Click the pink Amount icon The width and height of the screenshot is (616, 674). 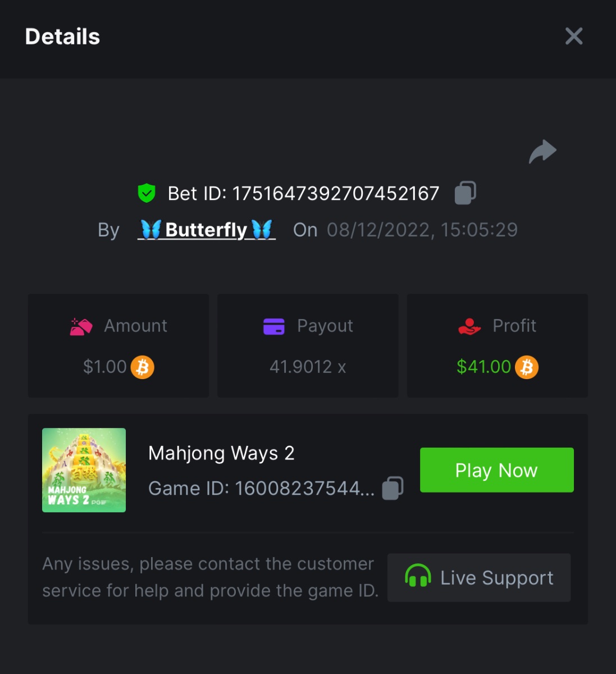coord(81,326)
